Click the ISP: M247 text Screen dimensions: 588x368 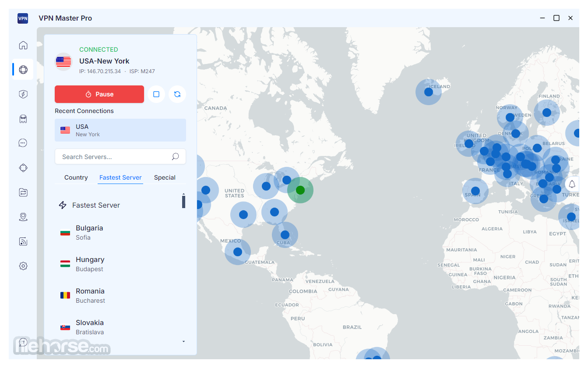pyautogui.click(x=142, y=71)
